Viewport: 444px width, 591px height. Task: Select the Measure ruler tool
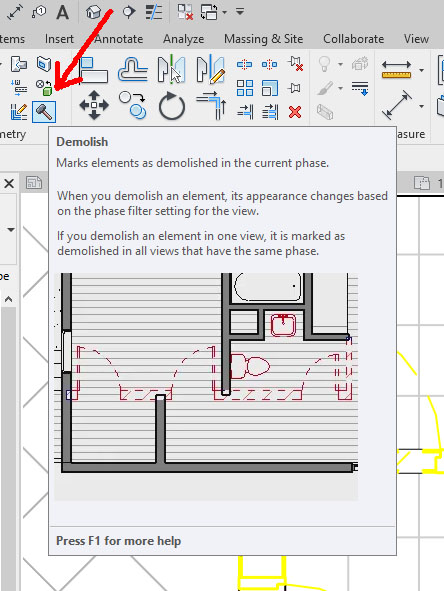click(396, 69)
